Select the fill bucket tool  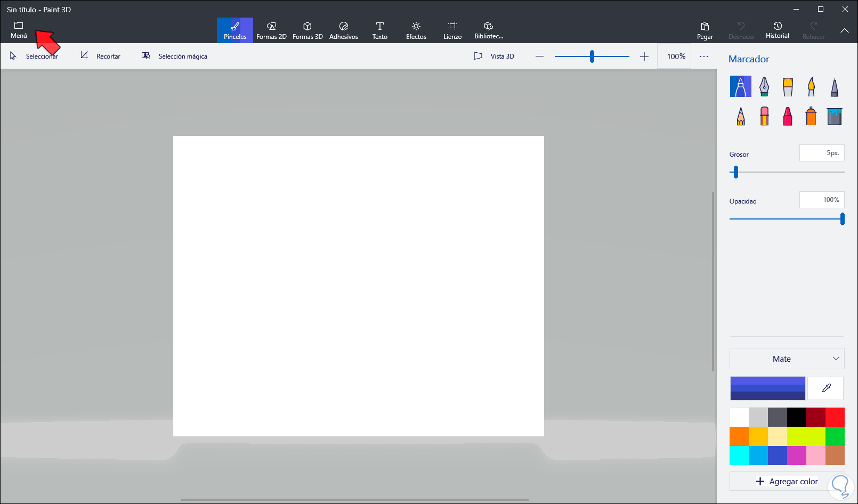pyautogui.click(x=834, y=116)
